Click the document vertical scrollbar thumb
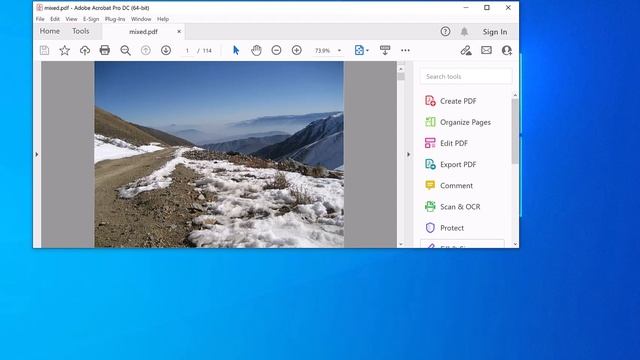Viewport: 640px width, 360px height. 401,76
